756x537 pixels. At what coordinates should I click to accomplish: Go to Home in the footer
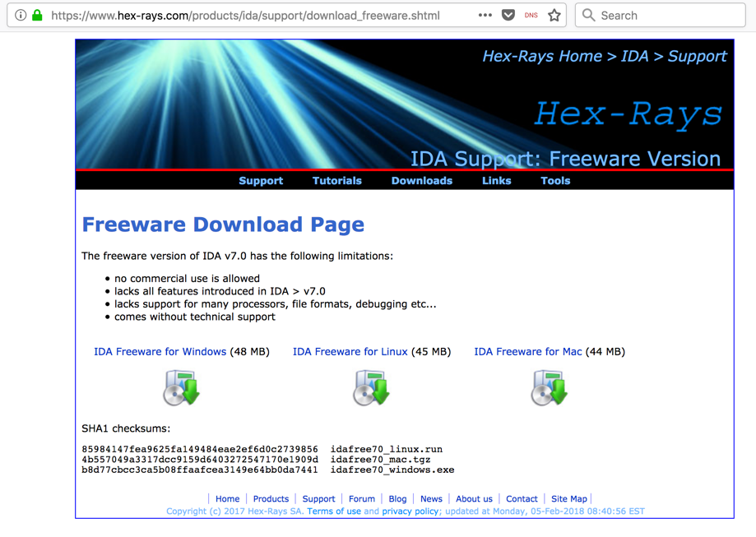[x=228, y=499]
